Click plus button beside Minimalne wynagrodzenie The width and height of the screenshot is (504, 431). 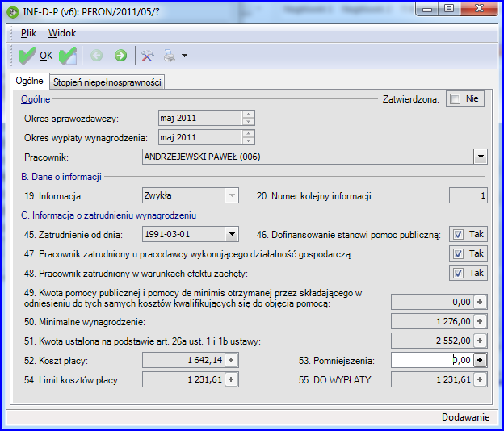(480, 321)
